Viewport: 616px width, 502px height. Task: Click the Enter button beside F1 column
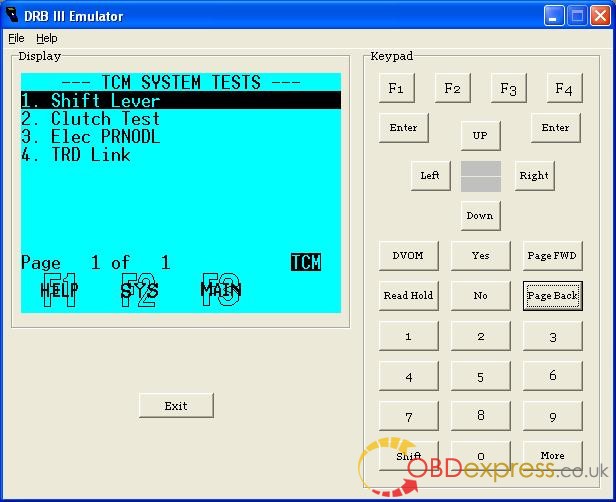(403, 128)
